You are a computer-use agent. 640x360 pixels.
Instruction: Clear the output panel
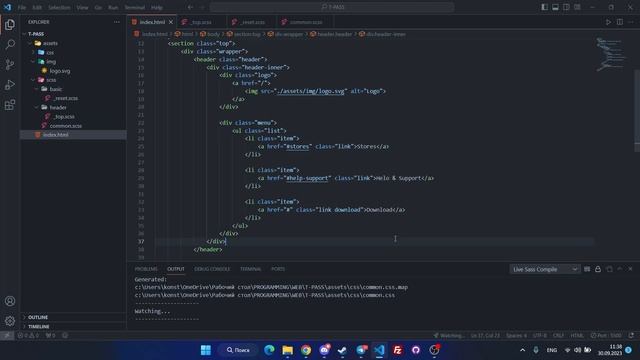pyautogui.click(x=587, y=269)
